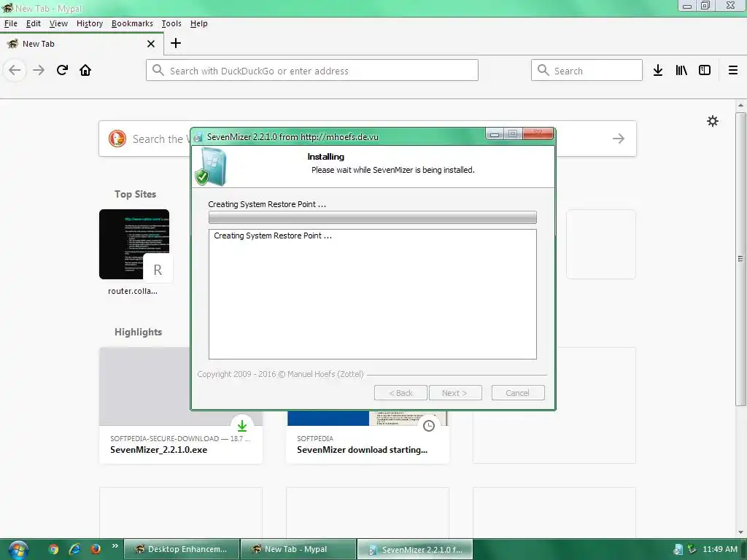Open the Help menu
The height and width of the screenshot is (560, 747).
tap(198, 23)
